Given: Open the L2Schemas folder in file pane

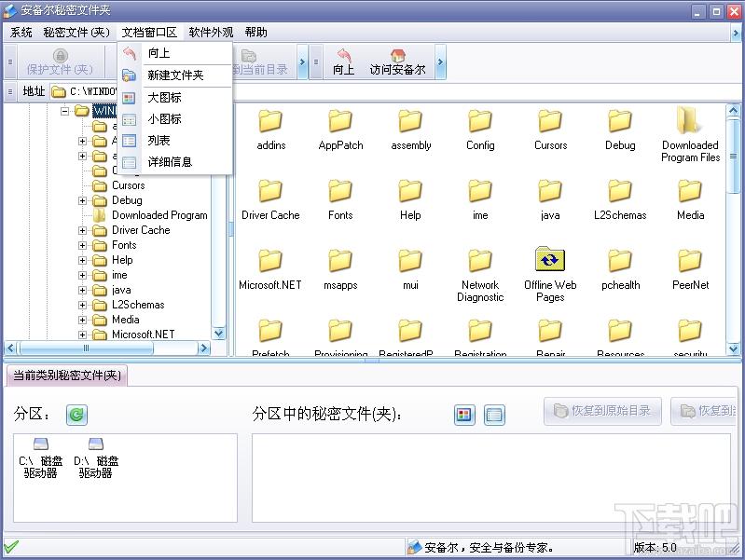Looking at the screenshot, I should [620, 199].
